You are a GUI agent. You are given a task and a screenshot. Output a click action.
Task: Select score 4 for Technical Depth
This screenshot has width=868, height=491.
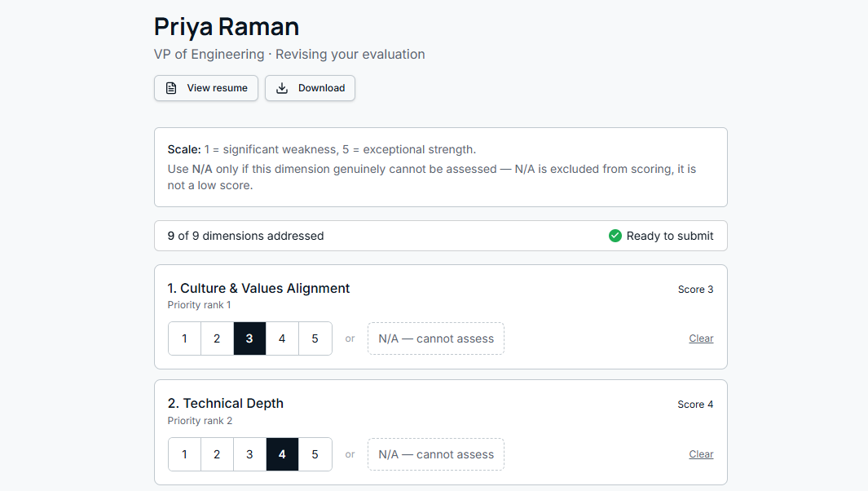pyautogui.click(x=282, y=454)
